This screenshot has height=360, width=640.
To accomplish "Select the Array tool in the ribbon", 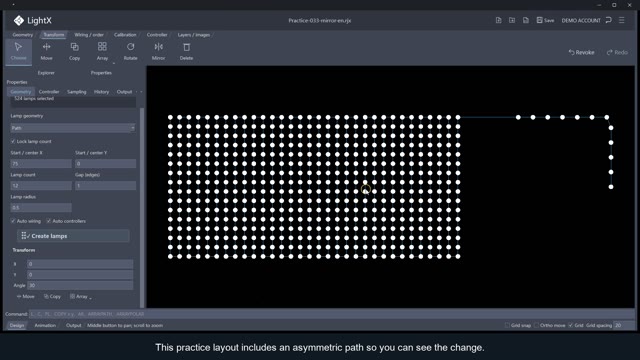I will click(102, 51).
